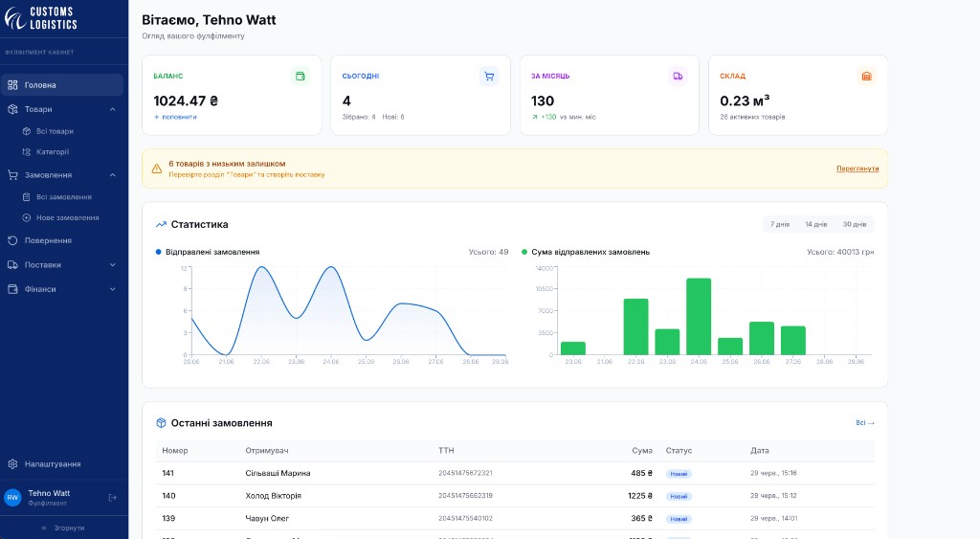Click recipient Холод Вікторія
This screenshot has height=539, width=980.
(273, 496)
